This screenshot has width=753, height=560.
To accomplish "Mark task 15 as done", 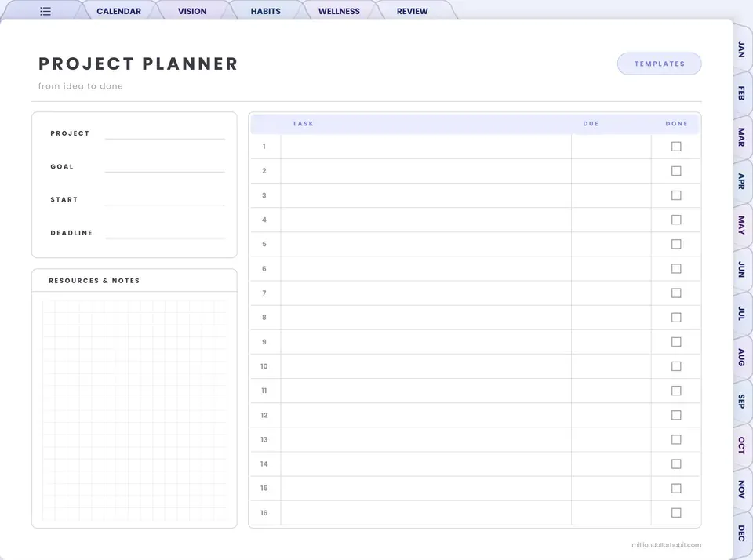I will pos(676,489).
